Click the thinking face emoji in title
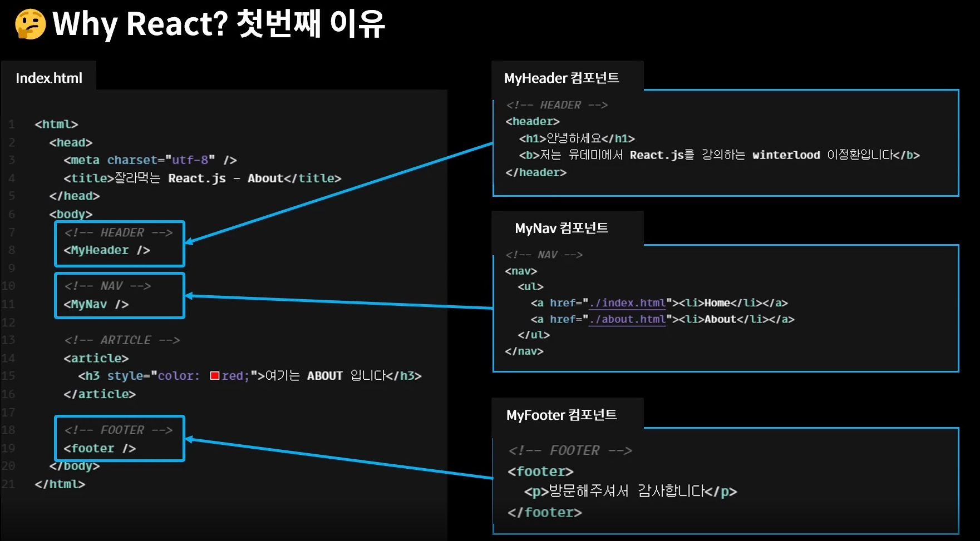The height and width of the screenshot is (541, 980). 31,24
